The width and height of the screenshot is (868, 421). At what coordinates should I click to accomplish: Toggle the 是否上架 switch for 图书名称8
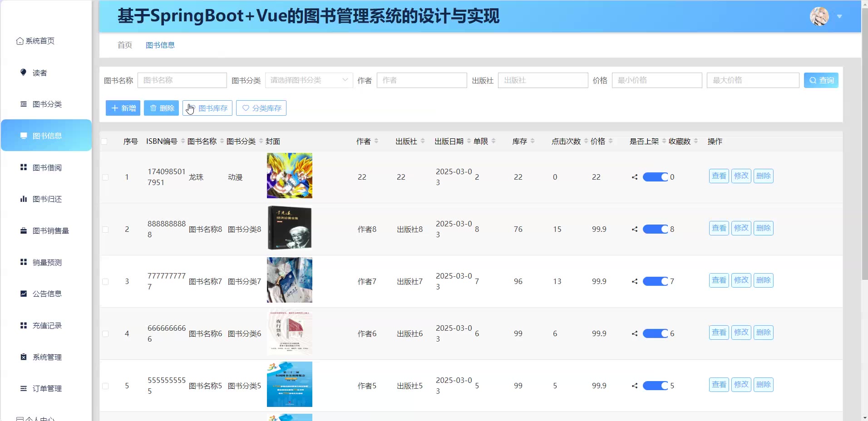coord(656,229)
